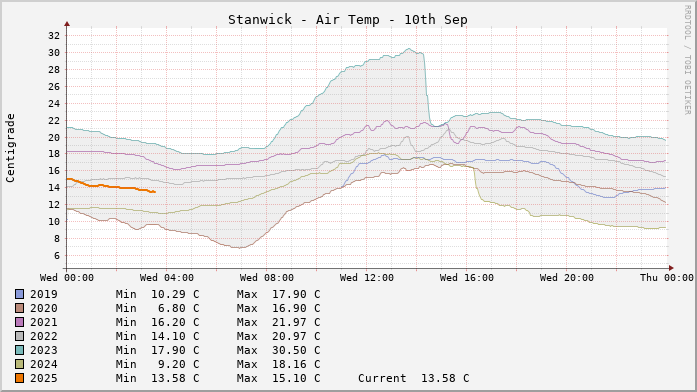Click the 2023 Max value '30.50 C'

click(296, 350)
